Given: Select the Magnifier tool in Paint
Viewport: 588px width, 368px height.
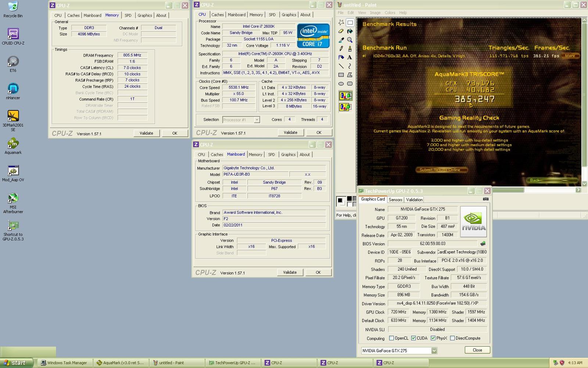Looking at the screenshot, I should [350, 40].
